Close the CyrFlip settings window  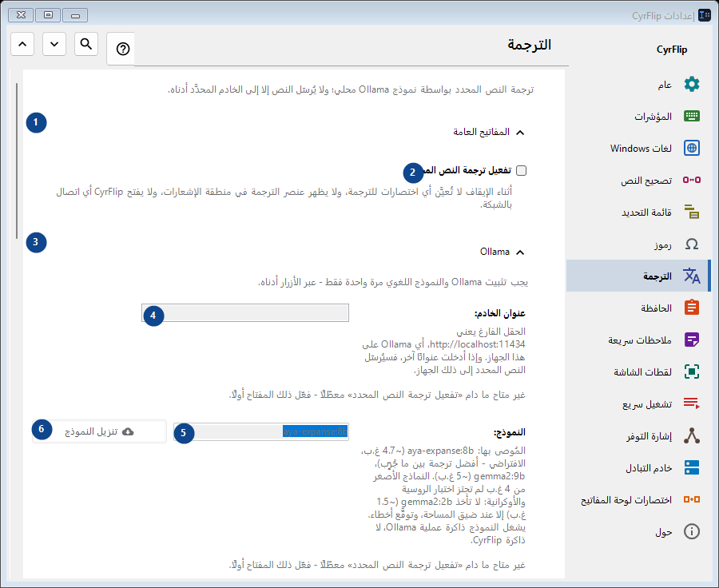[x=21, y=15]
